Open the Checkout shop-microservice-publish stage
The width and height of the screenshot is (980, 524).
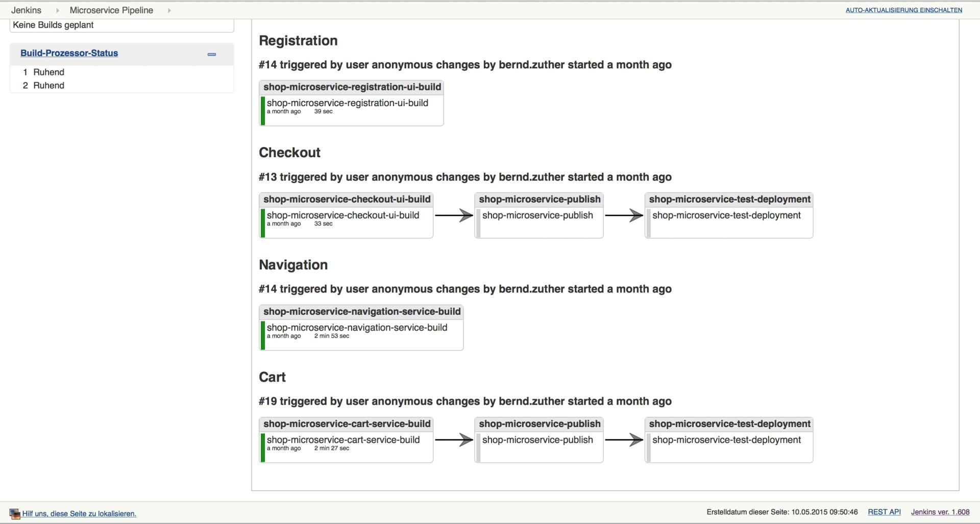(537, 215)
